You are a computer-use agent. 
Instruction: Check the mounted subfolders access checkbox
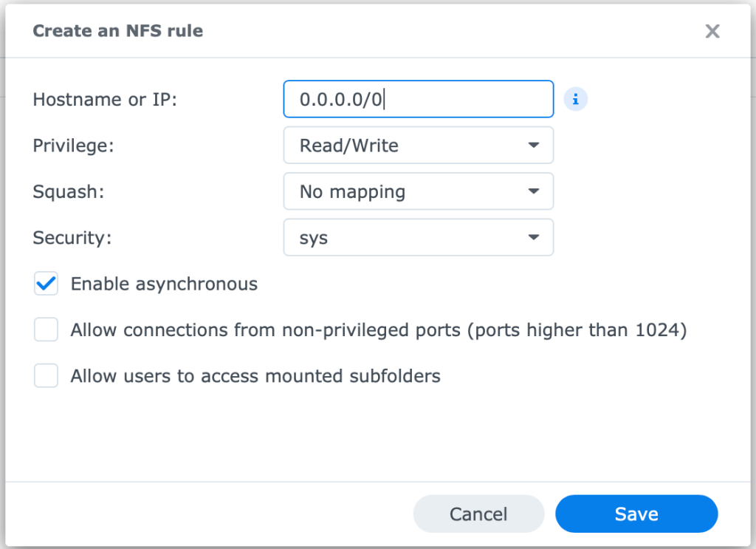click(46, 376)
